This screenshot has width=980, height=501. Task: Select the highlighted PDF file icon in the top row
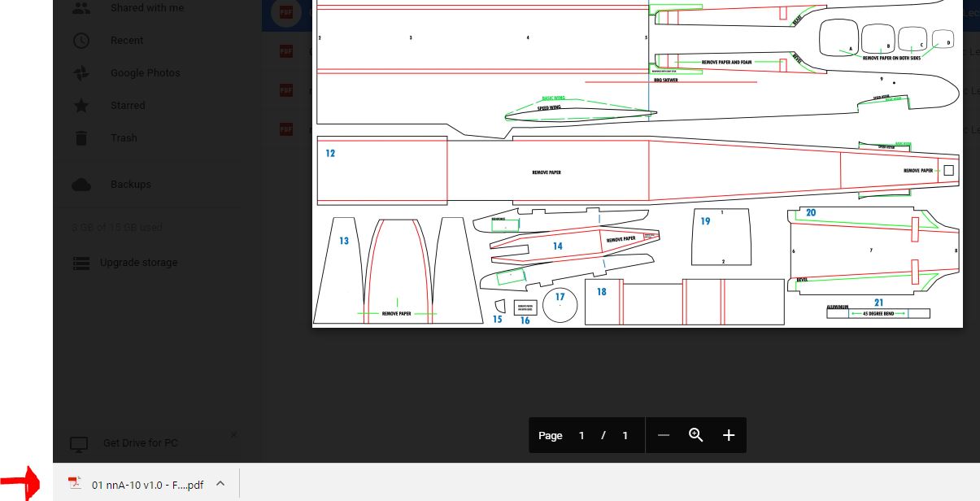point(286,13)
